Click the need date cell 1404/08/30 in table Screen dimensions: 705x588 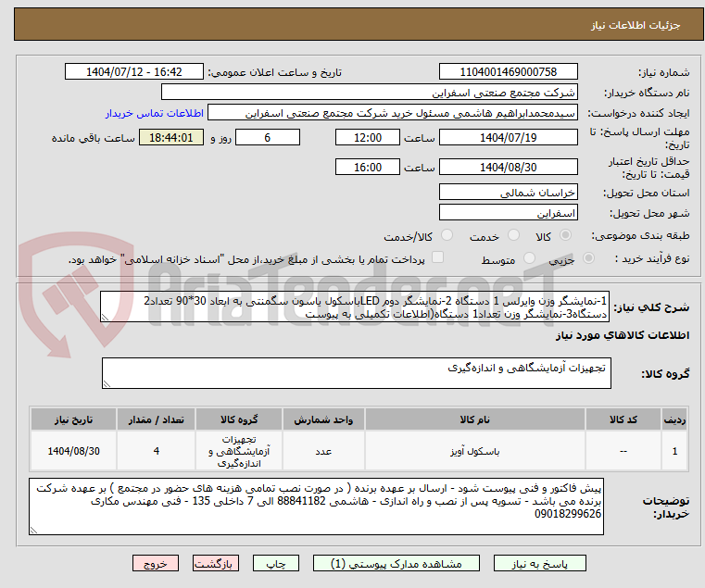coord(73,451)
